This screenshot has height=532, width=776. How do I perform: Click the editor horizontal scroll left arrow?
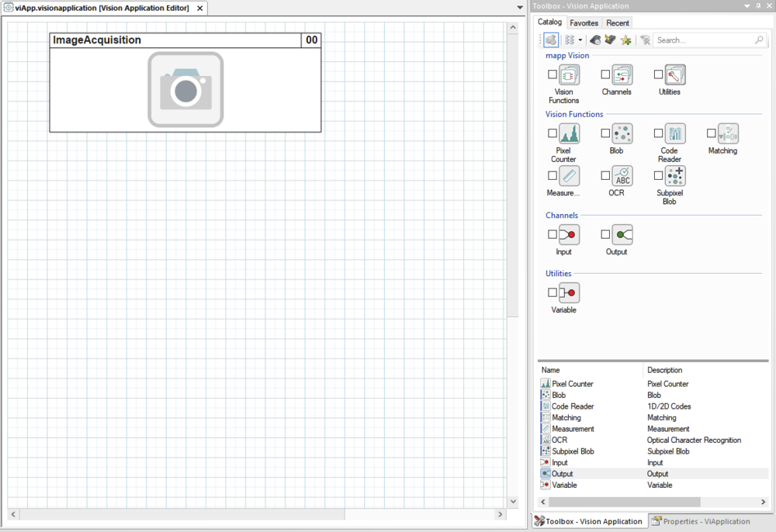[x=13, y=514]
